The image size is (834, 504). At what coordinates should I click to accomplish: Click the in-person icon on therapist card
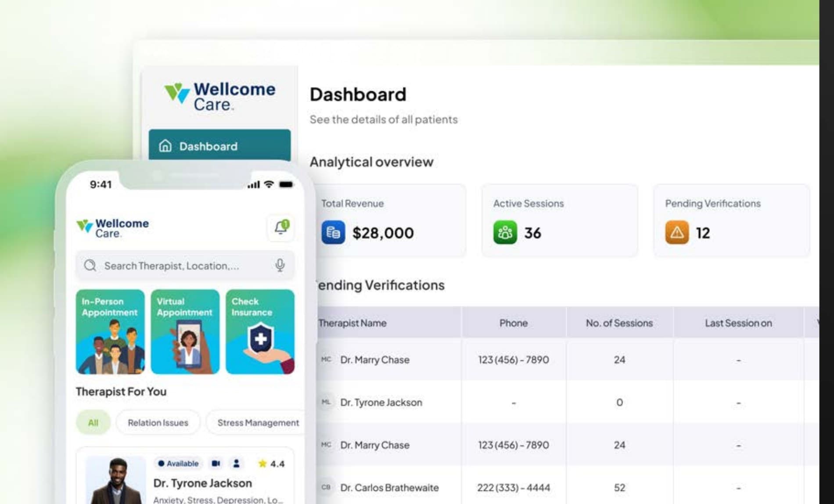(236, 464)
